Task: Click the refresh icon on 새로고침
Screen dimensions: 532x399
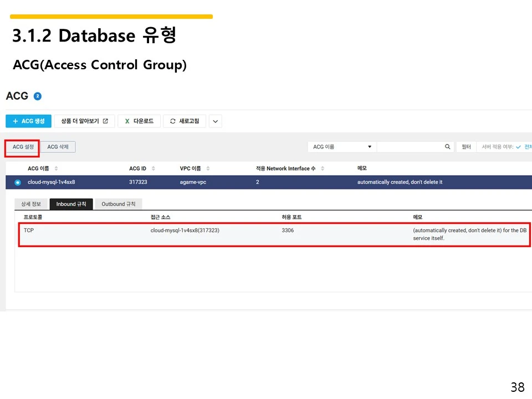Action: (x=173, y=121)
